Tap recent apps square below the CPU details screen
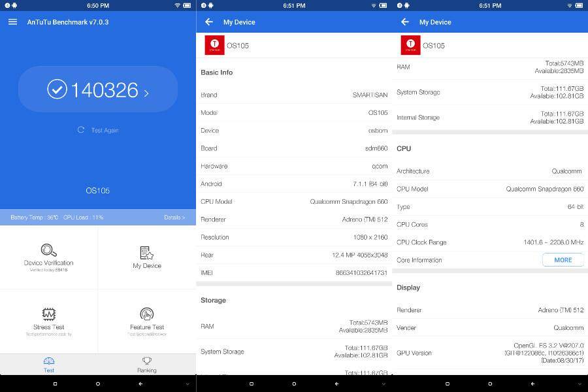Screen dimensions: 588x392 [x=447, y=384]
